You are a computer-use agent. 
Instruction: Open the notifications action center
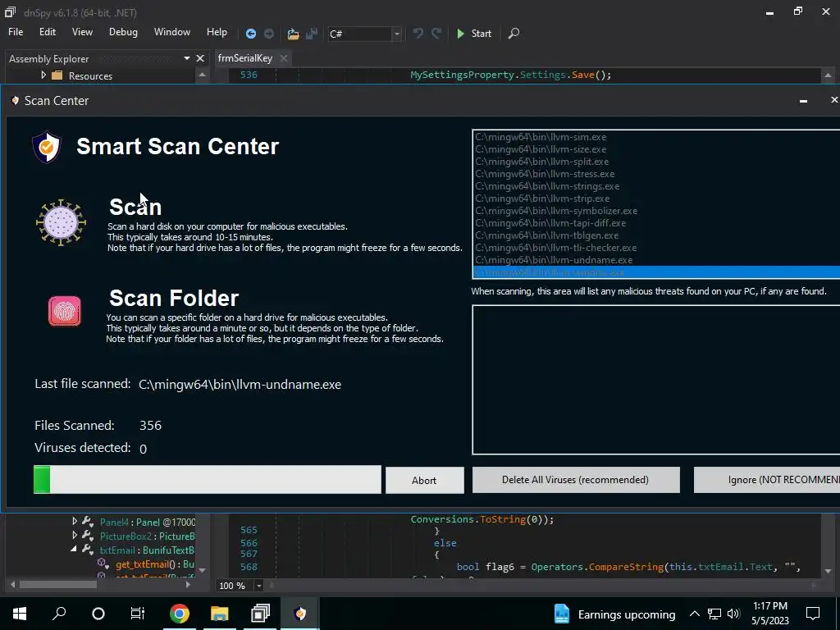[813, 614]
